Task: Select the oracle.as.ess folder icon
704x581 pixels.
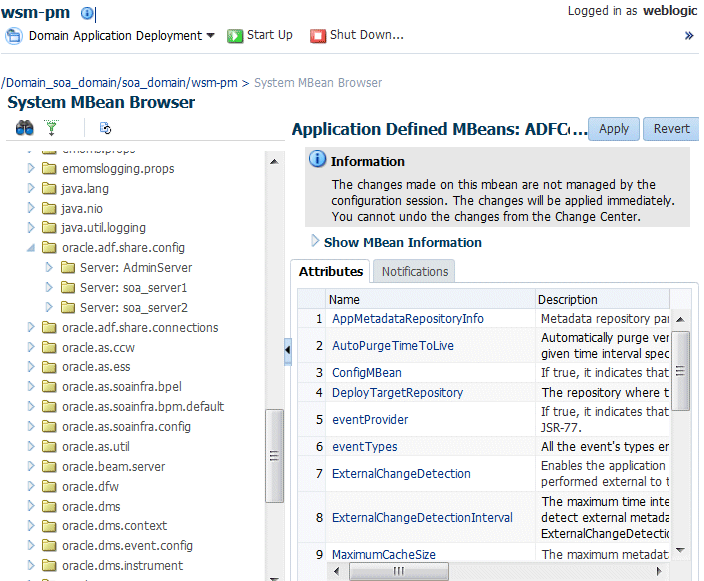Action: [49, 367]
